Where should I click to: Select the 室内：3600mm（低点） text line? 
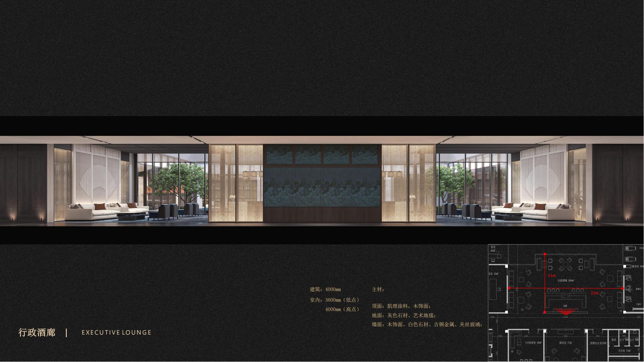coord(335,300)
